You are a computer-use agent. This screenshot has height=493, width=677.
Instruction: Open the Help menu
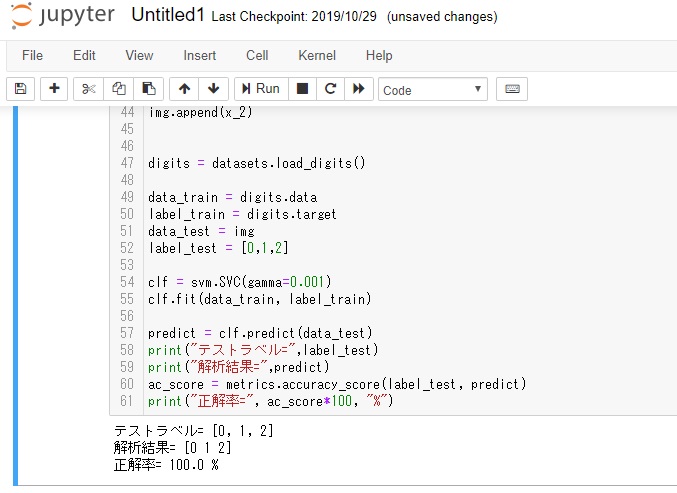coord(379,56)
